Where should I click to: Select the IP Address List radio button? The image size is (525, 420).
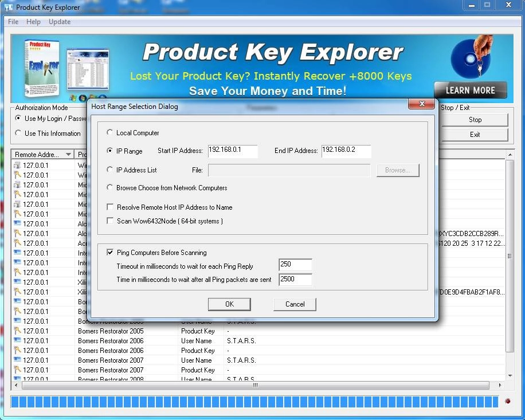[109, 170]
